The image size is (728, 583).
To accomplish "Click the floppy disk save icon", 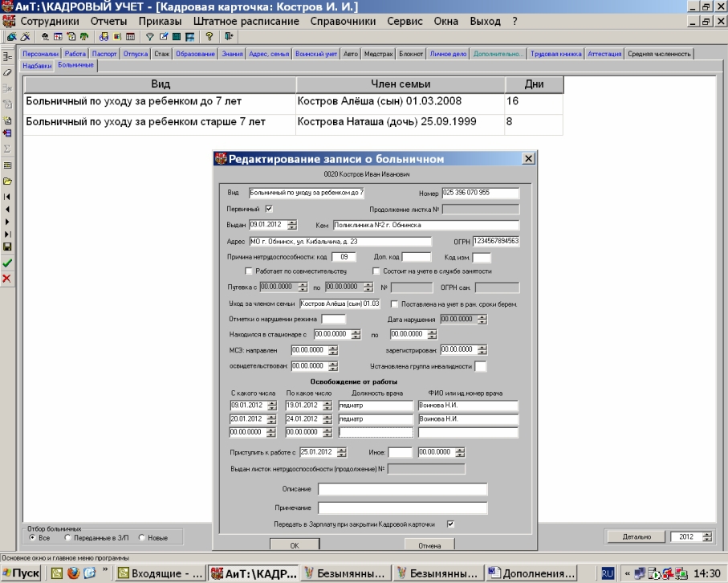I will [7, 247].
